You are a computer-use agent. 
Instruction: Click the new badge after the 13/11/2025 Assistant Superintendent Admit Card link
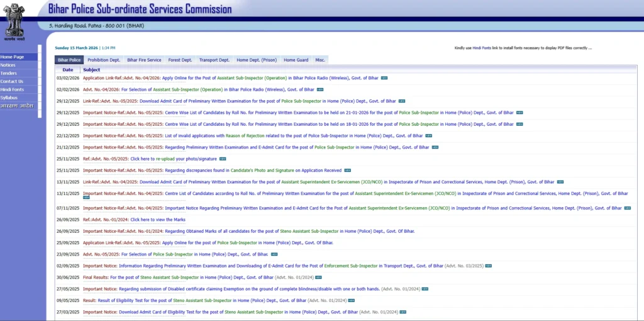560,182
